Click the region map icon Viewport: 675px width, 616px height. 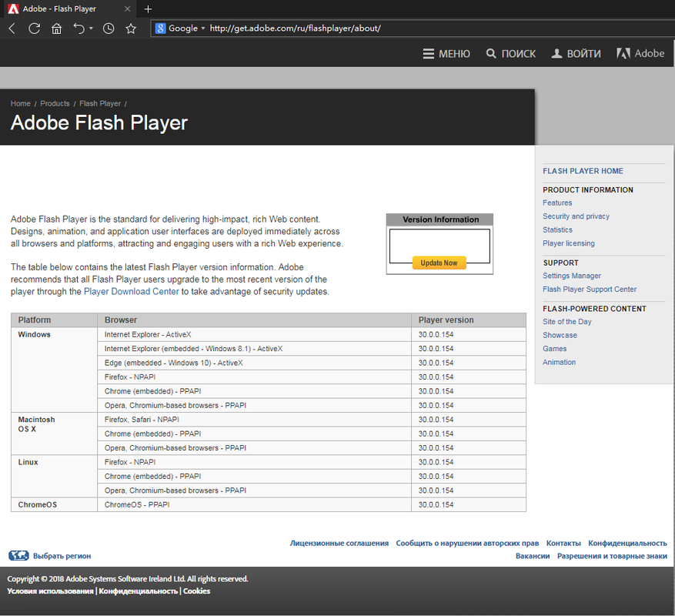click(x=18, y=556)
